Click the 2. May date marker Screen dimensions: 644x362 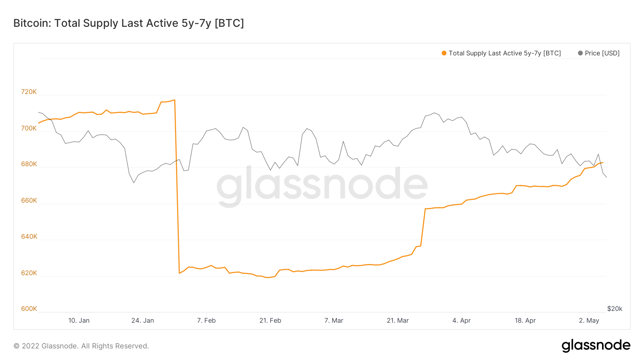pos(589,321)
